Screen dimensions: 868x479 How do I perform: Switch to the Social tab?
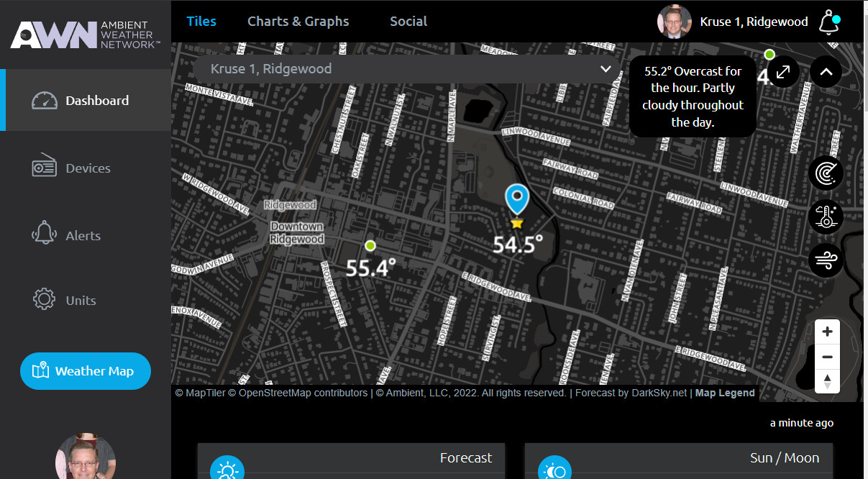408,21
